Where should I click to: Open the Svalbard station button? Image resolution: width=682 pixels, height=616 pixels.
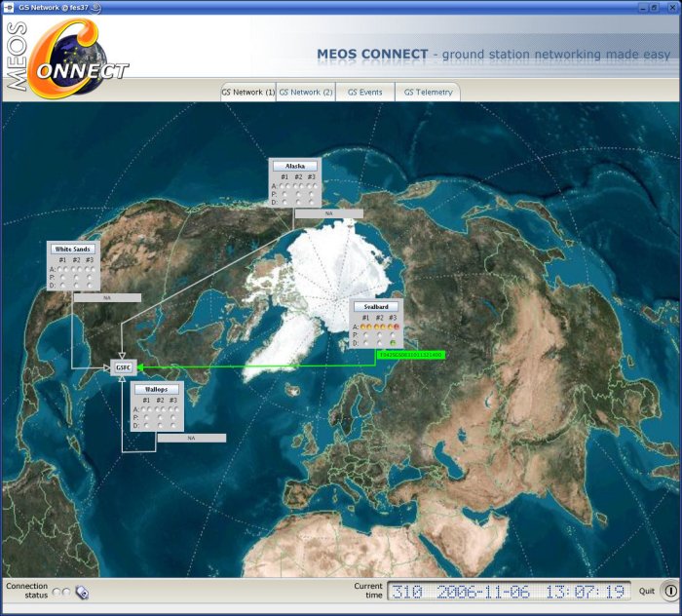click(376, 306)
